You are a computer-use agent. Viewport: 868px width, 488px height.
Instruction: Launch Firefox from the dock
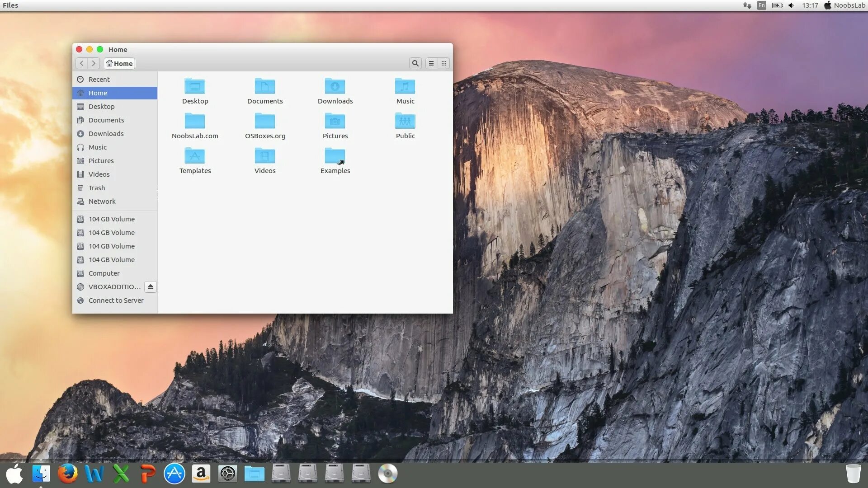point(68,474)
